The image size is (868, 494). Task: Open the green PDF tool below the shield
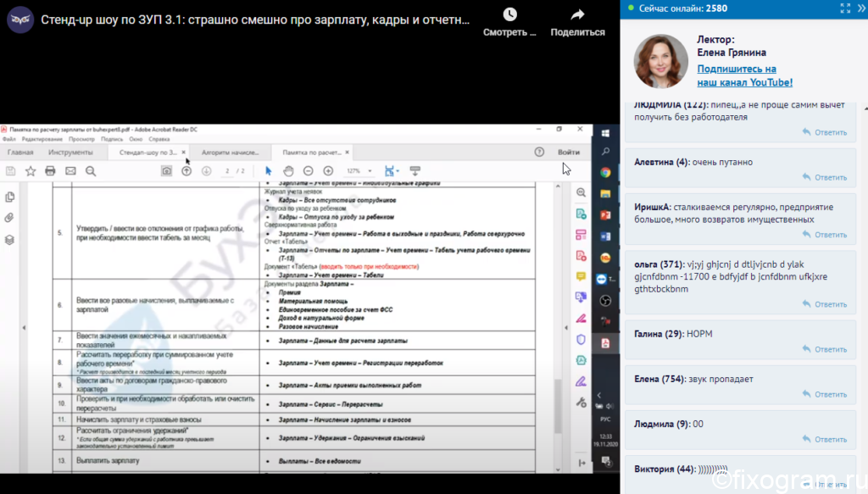pos(581,360)
